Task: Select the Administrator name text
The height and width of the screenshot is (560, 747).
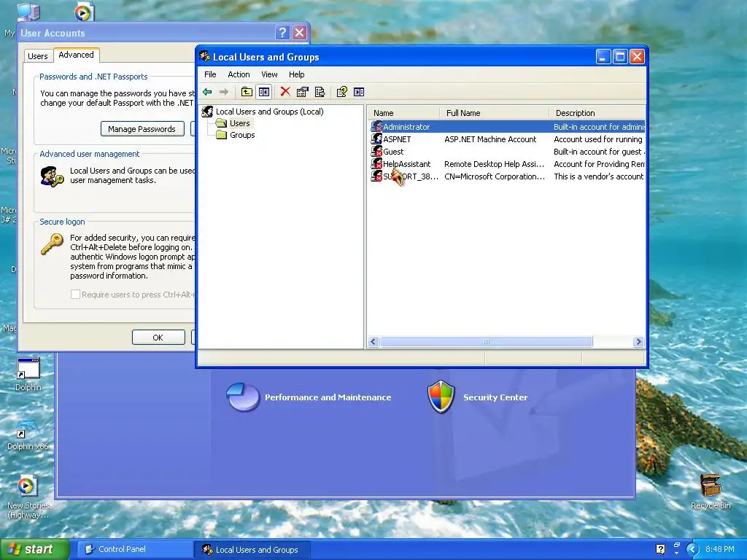Action: pyautogui.click(x=406, y=127)
